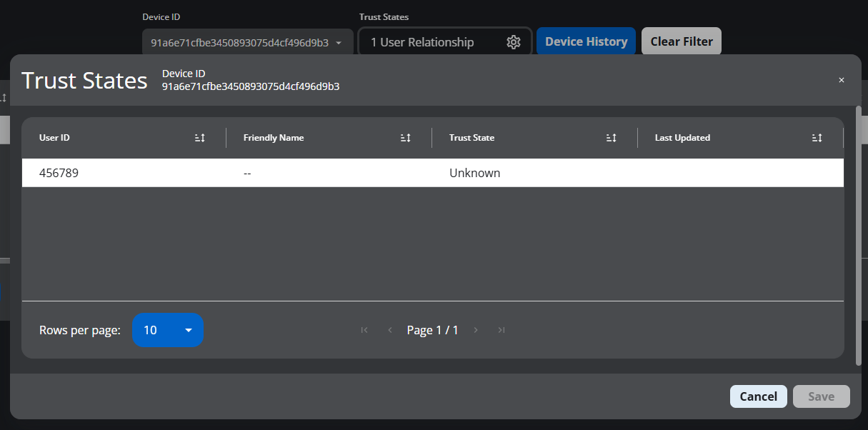The image size is (868, 430).
Task: Sort by Last Updated column
Action: (817, 138)
